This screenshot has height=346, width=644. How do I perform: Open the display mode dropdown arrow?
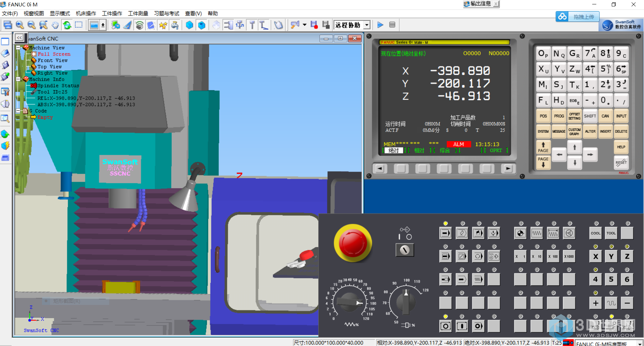103,25
